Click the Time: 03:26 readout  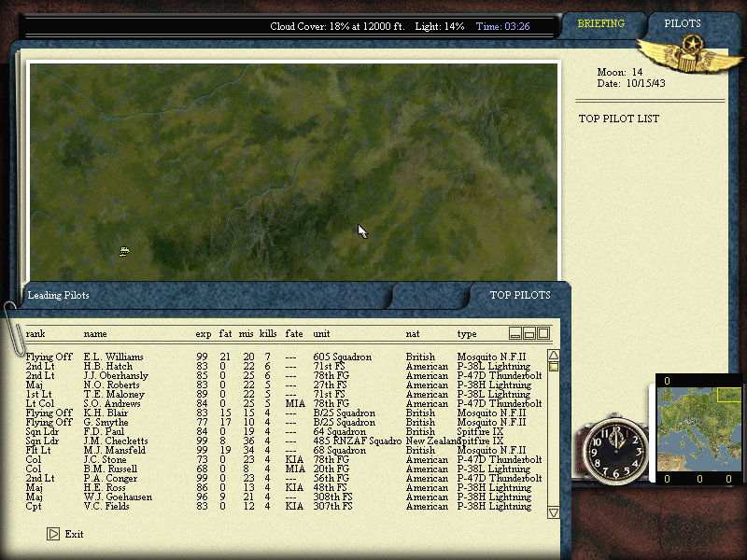click(502, 26)
